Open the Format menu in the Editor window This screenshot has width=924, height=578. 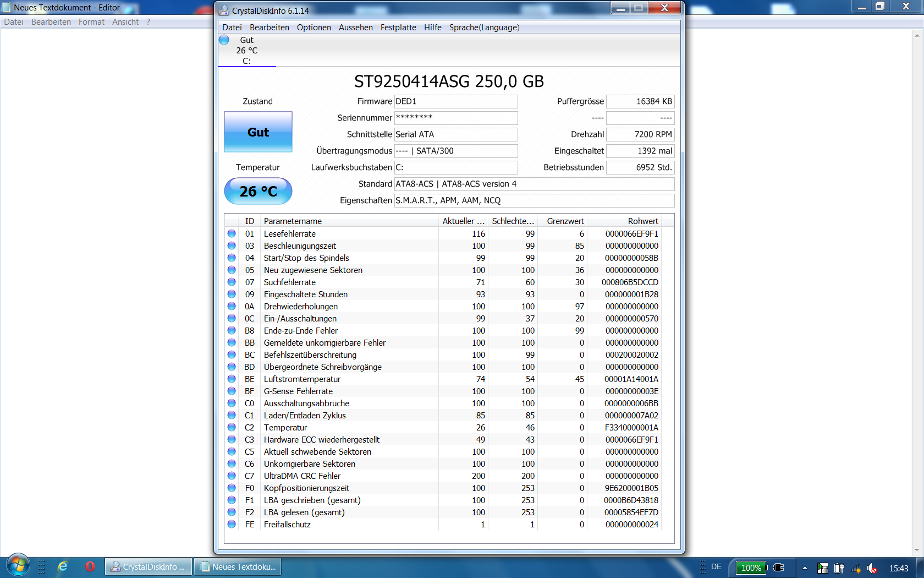click(91, 22)
